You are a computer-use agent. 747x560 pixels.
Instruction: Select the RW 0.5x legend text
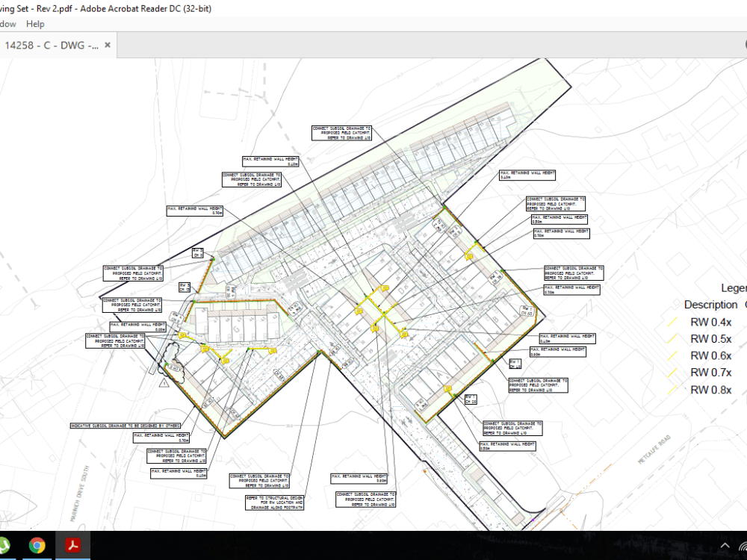[711, 339]
